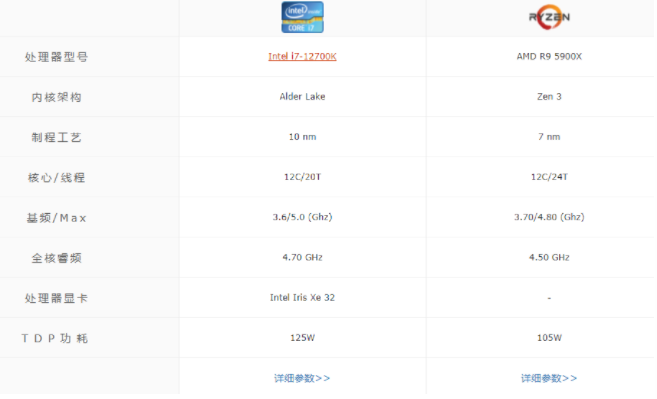The width and height of the screenshot is (657, 399).
Task: Select the 12C/24T cell
Action: (x=549, y=177)
